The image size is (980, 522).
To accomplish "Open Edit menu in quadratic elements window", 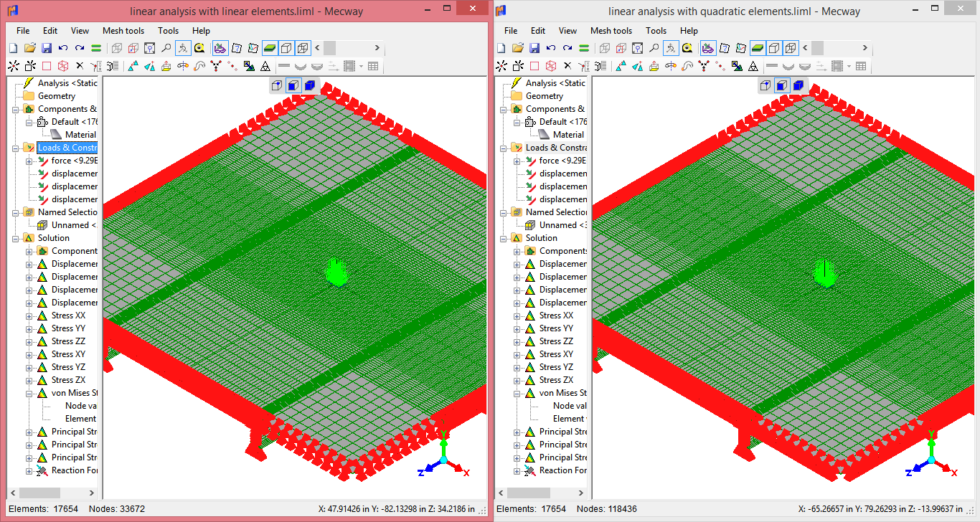I will pos(538,31).
